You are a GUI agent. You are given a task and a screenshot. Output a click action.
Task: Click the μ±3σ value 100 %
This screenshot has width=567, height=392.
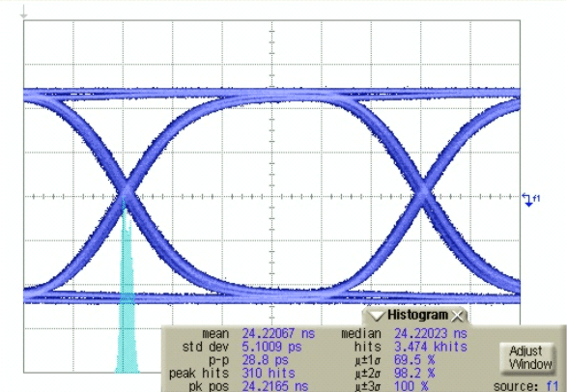(x=411, y=386)
